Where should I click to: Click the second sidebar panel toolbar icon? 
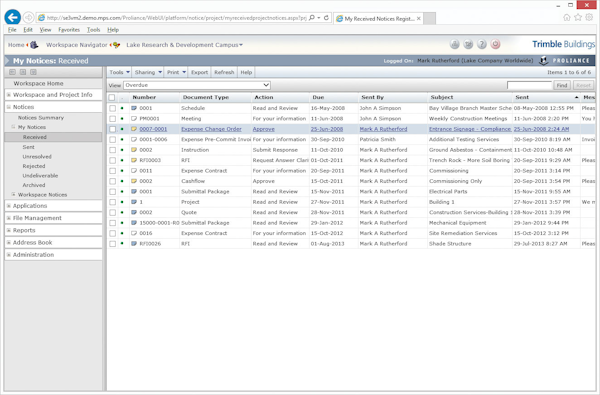(23, 72)
